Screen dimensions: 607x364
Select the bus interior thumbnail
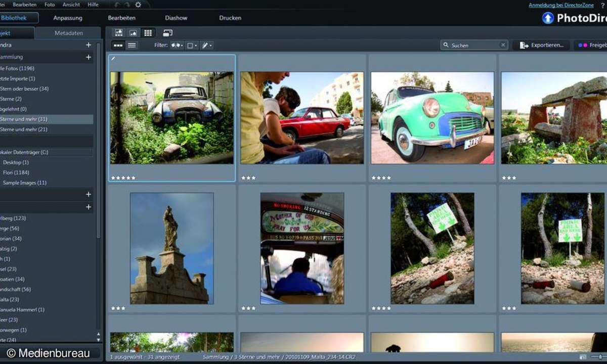pos(302,248)
